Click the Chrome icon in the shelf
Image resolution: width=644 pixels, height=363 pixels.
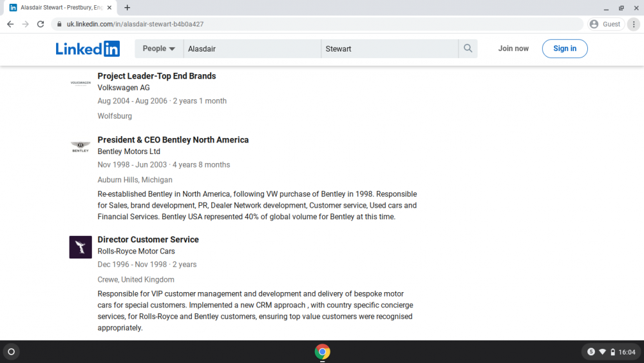(323, 352)
